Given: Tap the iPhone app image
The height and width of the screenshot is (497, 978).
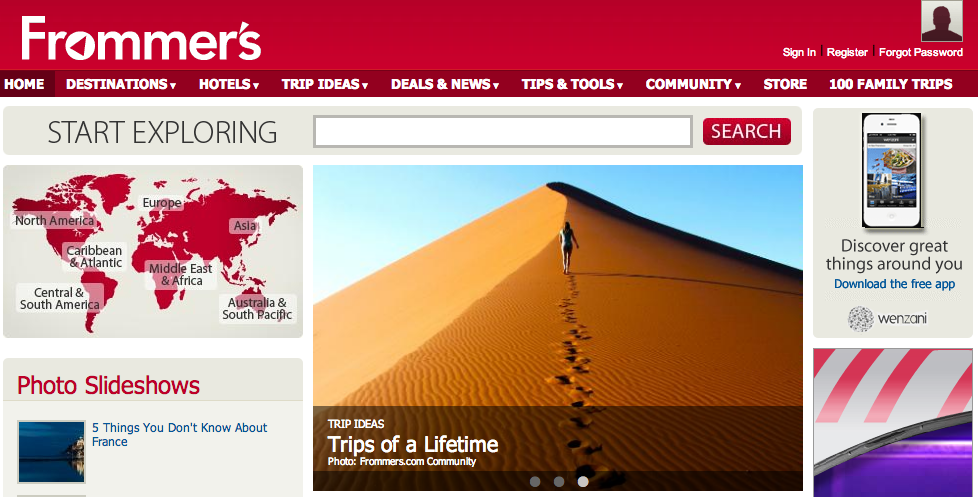Looking at the screenshot, I should 892,170.
